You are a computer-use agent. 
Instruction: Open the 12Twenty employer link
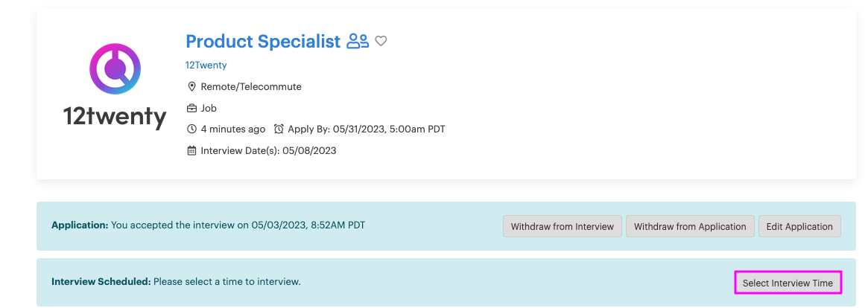[206, 65]
